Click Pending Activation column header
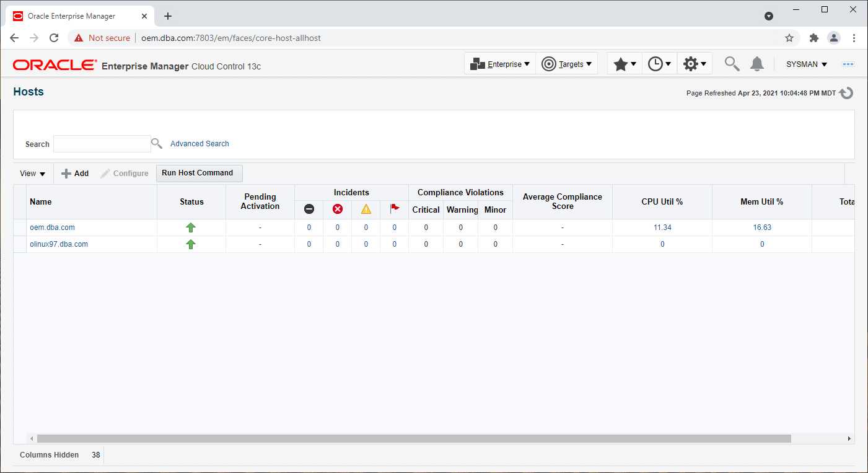 click(x=260, y=201)
